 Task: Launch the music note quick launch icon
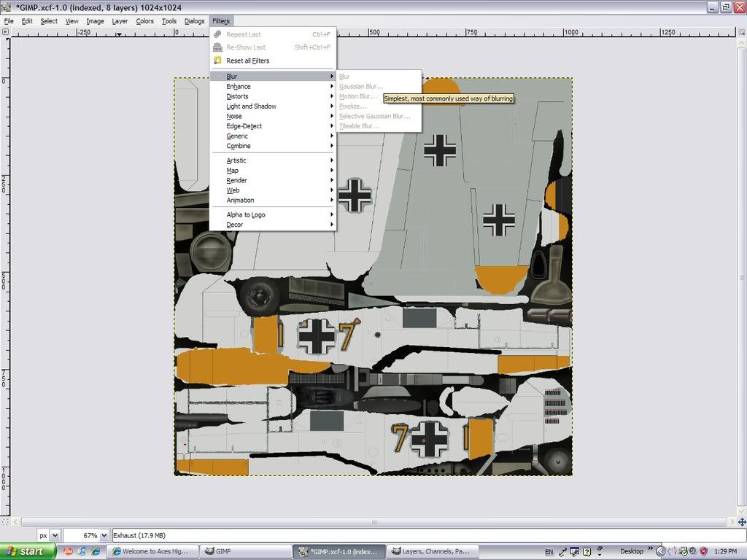(x=82, y=551)
